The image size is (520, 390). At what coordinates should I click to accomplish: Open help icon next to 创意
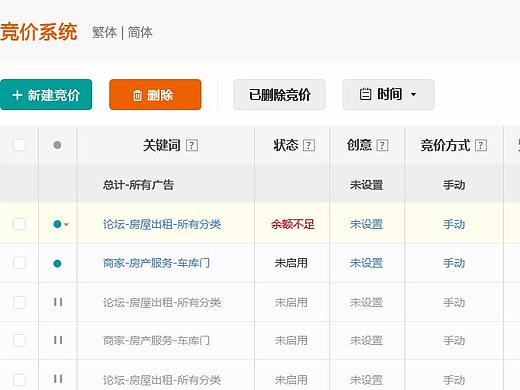[x=382, y=145]
